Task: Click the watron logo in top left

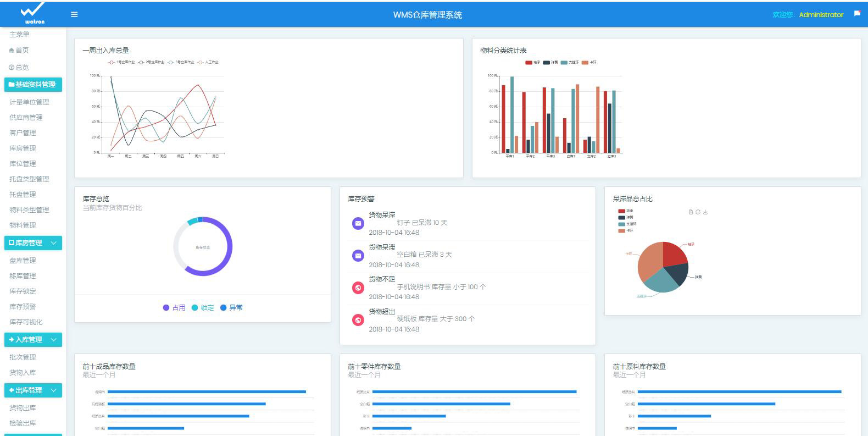Action: click(33, 13)
